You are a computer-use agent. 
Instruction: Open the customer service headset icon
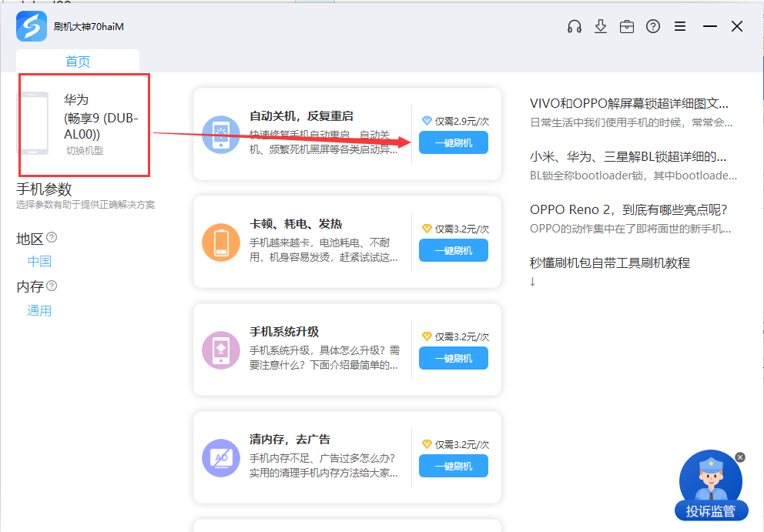point(574,25)
